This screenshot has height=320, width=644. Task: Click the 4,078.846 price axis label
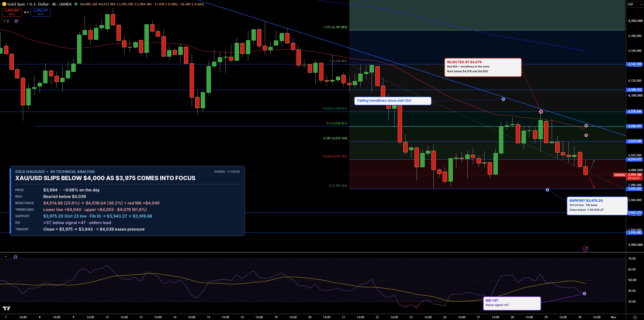(x=634, y=111)
